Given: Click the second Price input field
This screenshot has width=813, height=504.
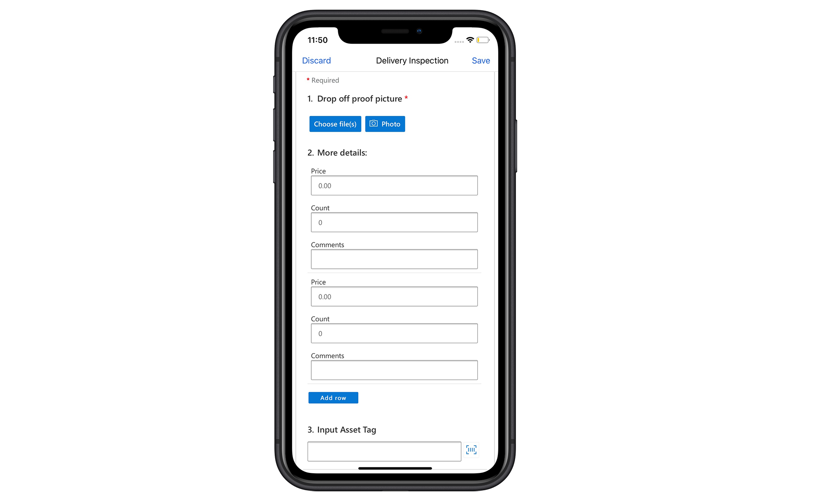Looking at the screenshot, I should 394,296.
